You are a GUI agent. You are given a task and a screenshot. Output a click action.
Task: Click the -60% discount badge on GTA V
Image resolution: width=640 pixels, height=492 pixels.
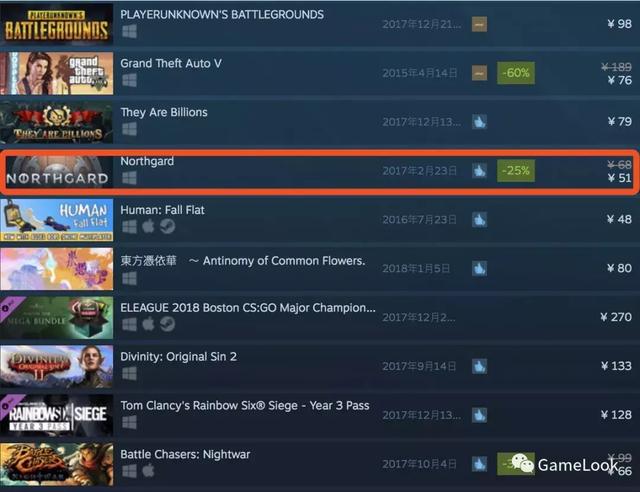(516, 73)
